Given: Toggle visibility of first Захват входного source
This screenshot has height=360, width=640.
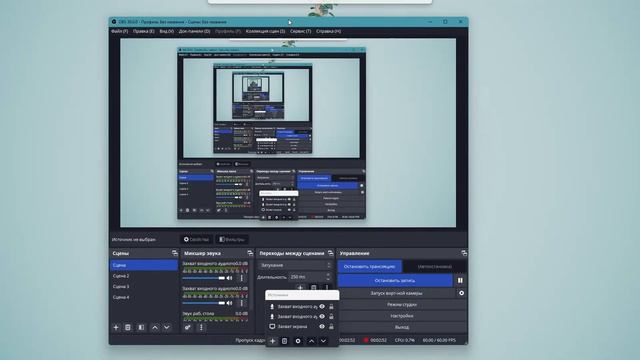Looking at the screenshot, I should [x=322, y=306].
